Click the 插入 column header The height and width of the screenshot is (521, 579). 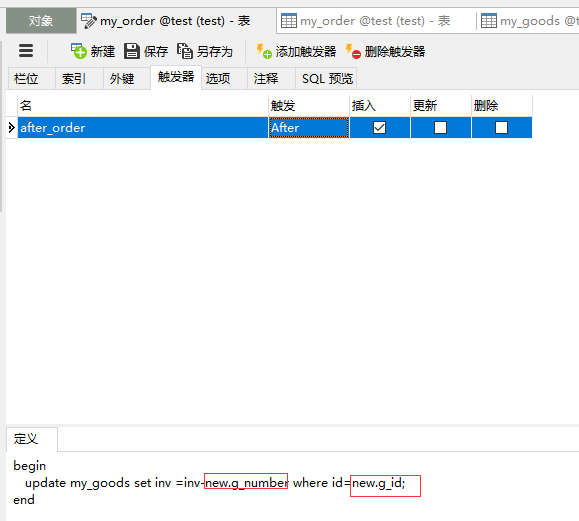coord(380,106)
